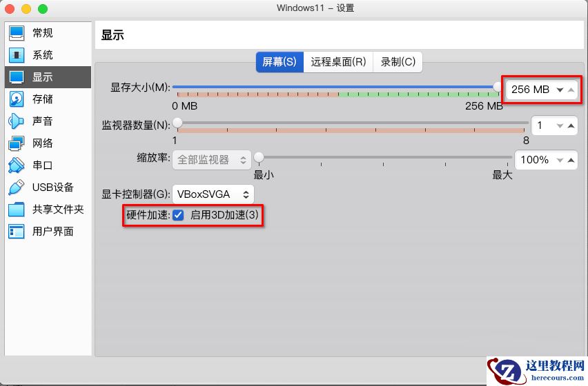Toggle the 启用3D加速 checkbox
588x386 pixels.
(x=178, y=215)
